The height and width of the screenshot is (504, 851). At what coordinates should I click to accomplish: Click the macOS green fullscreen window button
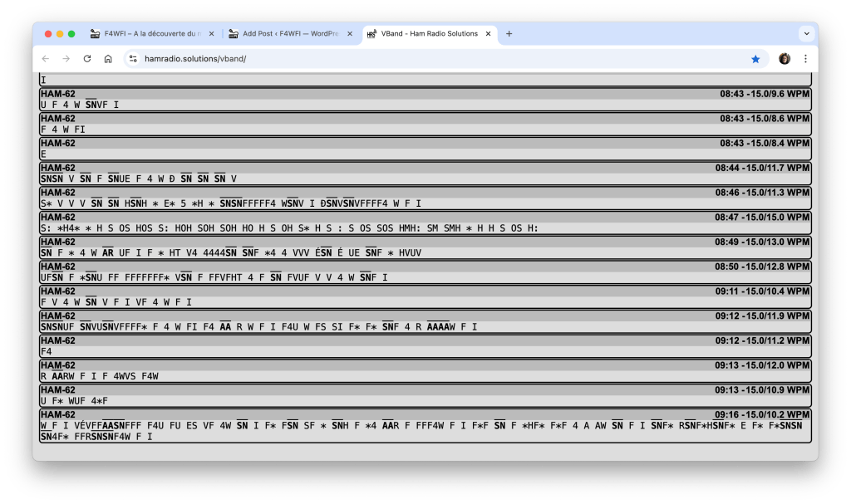[x=71, y=34]
